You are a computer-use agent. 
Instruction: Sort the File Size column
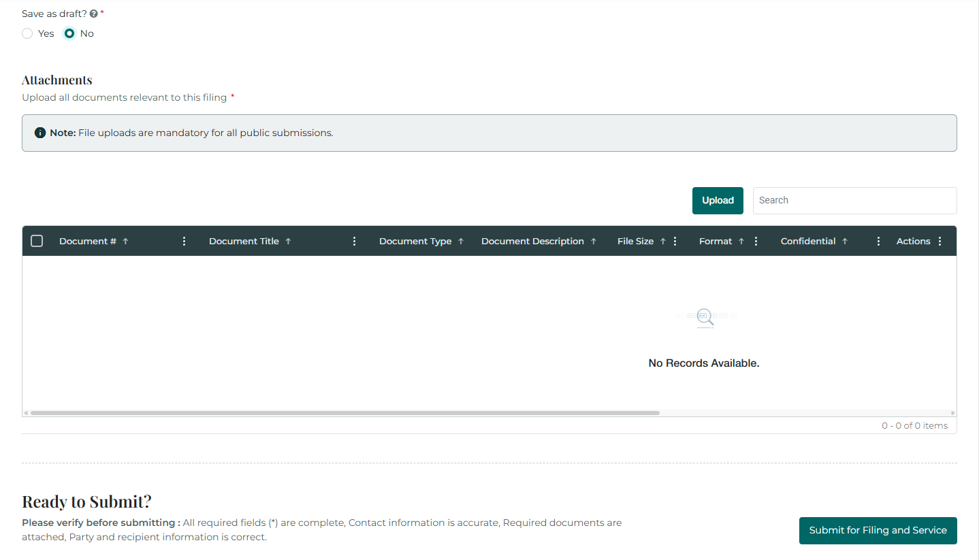[x=662, y=240]
